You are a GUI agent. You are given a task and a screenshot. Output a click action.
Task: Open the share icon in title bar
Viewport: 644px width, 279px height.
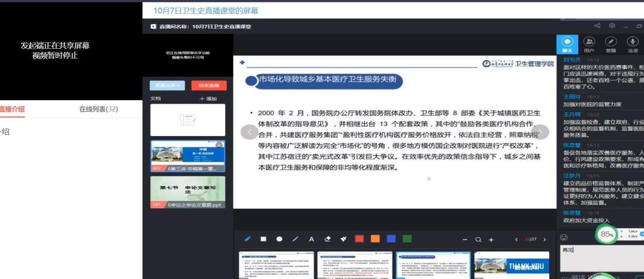click(x=597, y=26)
